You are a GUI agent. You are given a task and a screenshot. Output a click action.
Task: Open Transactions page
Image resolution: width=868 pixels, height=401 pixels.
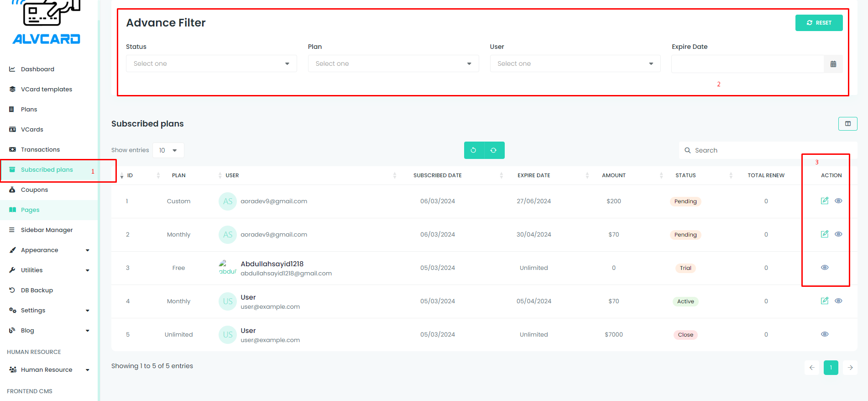coord(49,149)
